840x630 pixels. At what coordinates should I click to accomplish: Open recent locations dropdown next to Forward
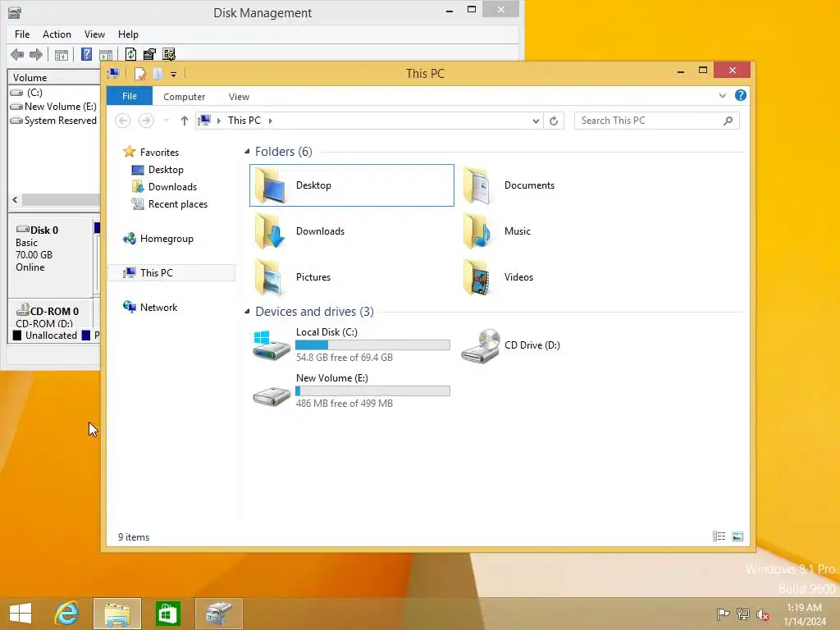[x=166, y=121]
